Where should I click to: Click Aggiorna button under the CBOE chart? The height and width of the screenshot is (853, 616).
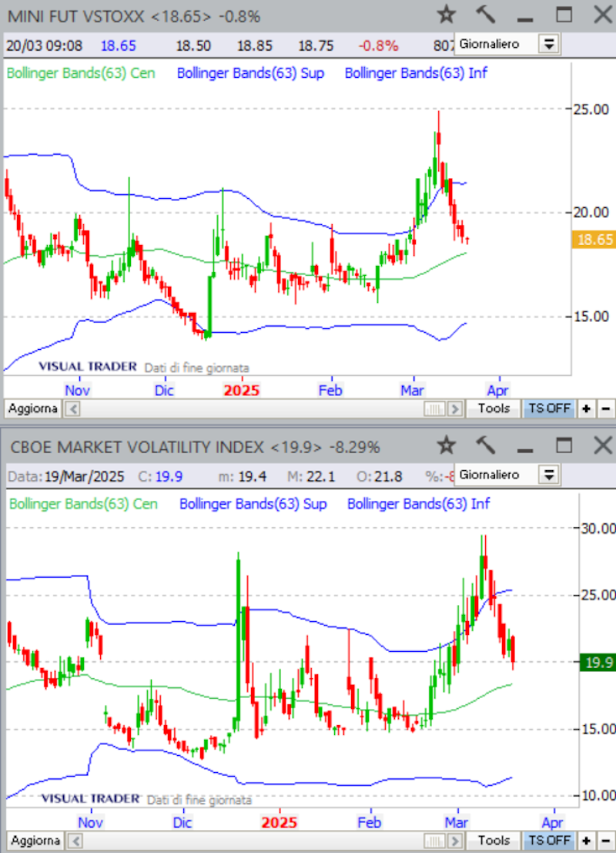[x=32, y=840]
